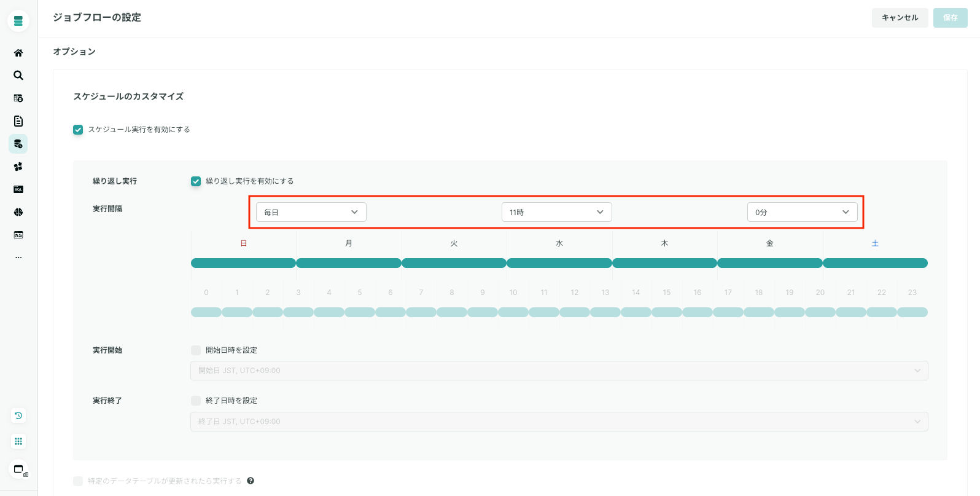Select the hour bar below 0
Viewport: 980px width, 496px height.
206,312
